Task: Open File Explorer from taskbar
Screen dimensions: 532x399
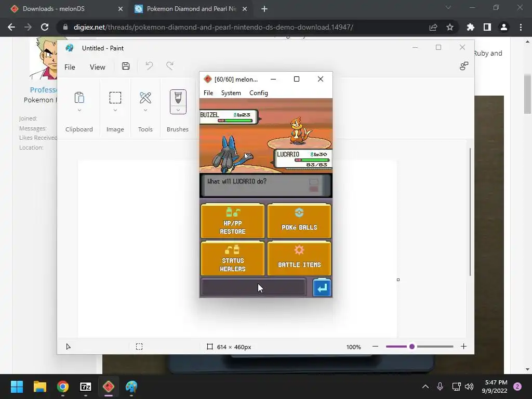Action: point(39,387)
